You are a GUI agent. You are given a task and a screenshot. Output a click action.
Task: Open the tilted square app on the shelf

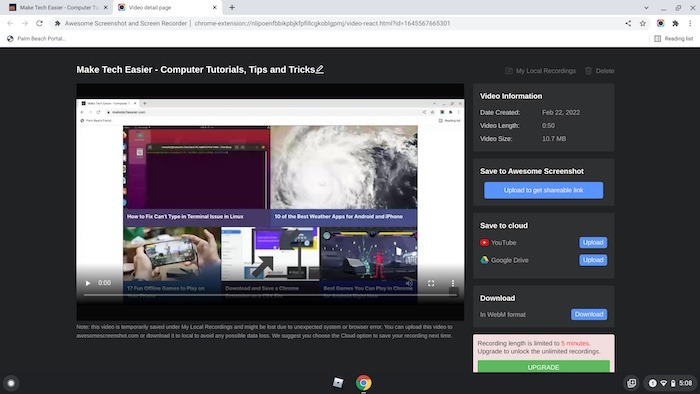point(338,382)
